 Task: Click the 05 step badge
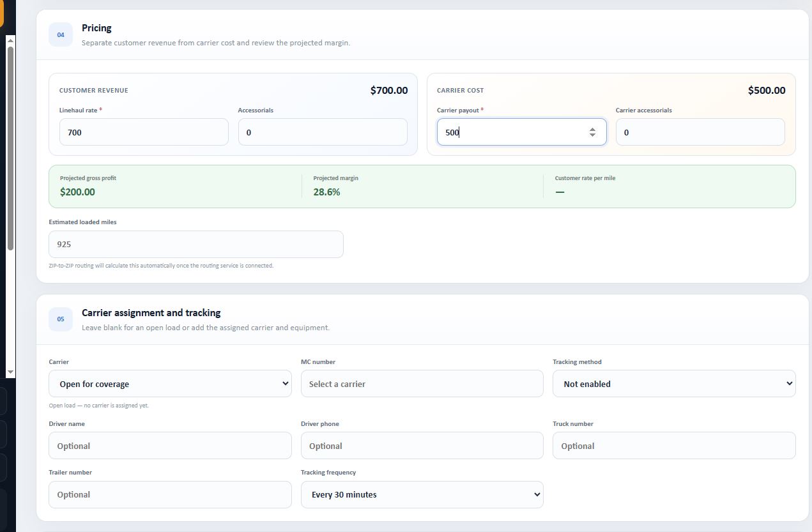click(x=61, y=319)
